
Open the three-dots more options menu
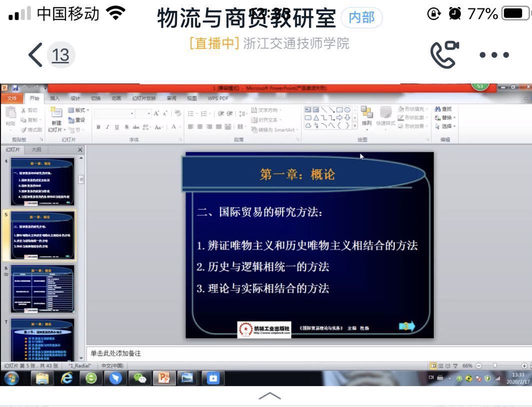(493, 54)
